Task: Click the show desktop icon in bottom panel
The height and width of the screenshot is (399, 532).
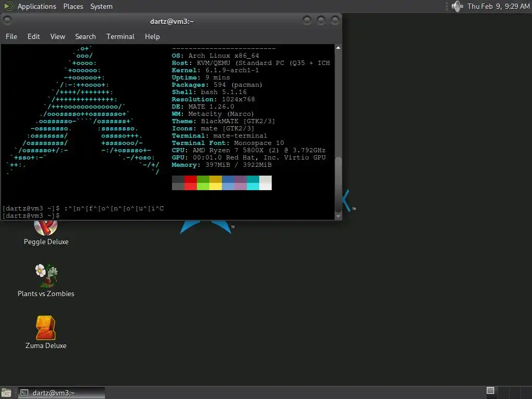Action: click(x=6, y=393)
